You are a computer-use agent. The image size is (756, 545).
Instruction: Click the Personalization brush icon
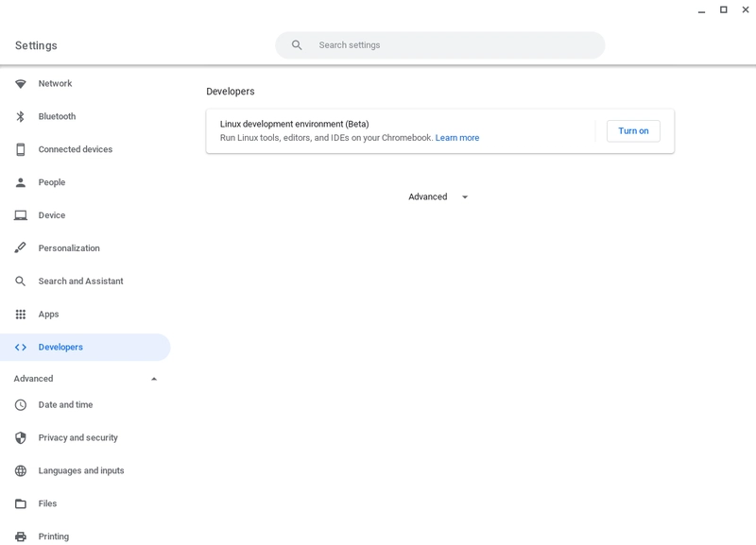21,248
